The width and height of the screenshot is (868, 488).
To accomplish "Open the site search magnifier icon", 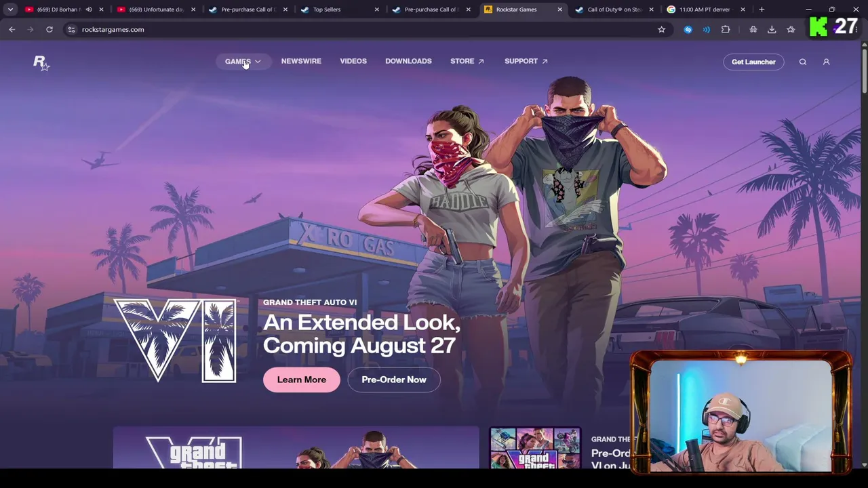I will click(x=803, y=62).
